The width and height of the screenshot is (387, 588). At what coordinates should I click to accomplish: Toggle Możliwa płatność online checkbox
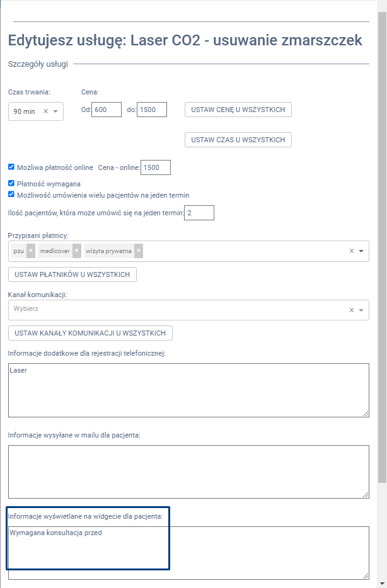(11, 167)
